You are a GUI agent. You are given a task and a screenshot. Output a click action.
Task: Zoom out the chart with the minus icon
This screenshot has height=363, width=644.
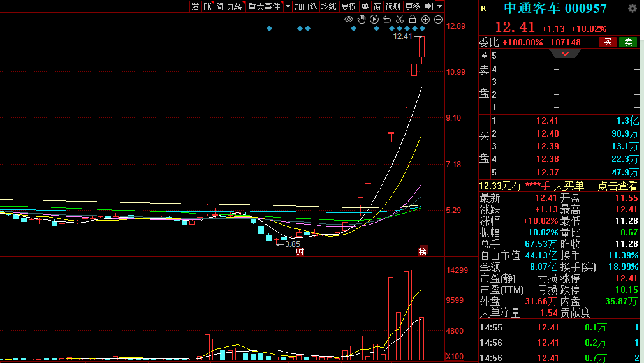[438, 19]
